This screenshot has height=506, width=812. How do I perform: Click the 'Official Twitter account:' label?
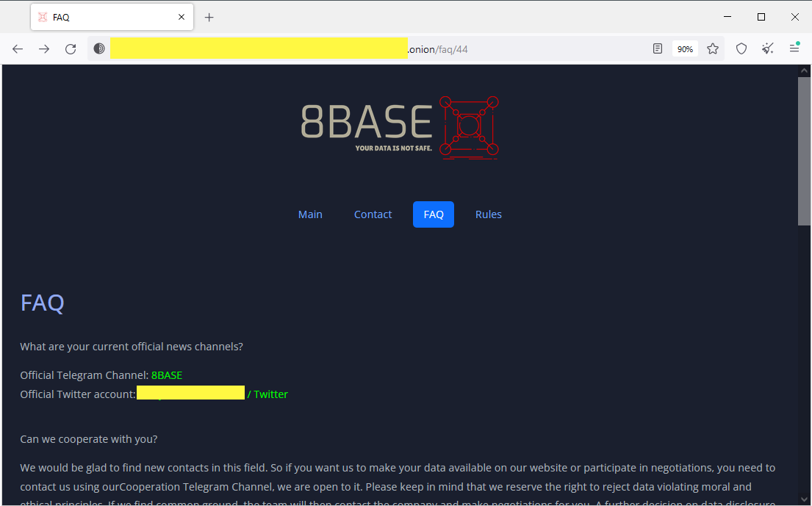tap(78, 394)
